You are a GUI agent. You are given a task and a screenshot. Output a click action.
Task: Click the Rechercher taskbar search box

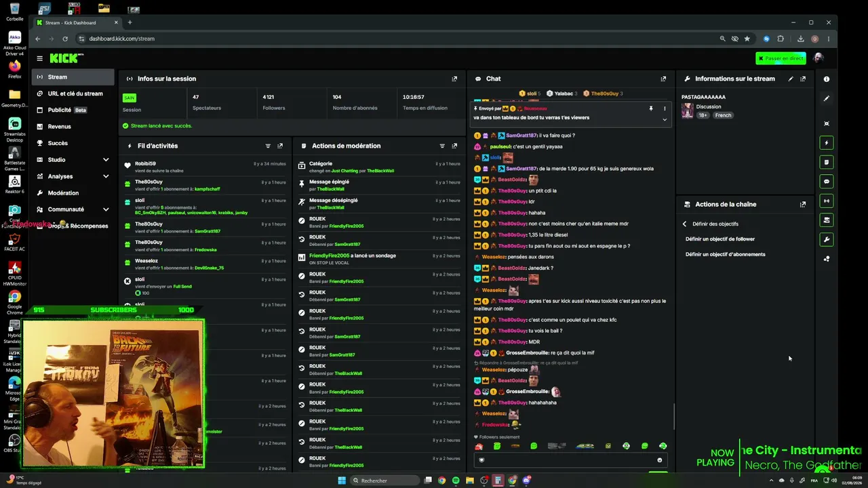[385, 481]
